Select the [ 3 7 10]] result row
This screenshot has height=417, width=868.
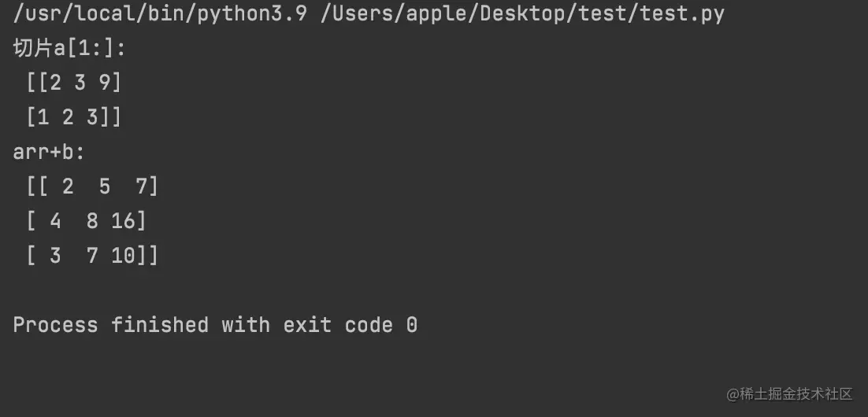point(92,256)
